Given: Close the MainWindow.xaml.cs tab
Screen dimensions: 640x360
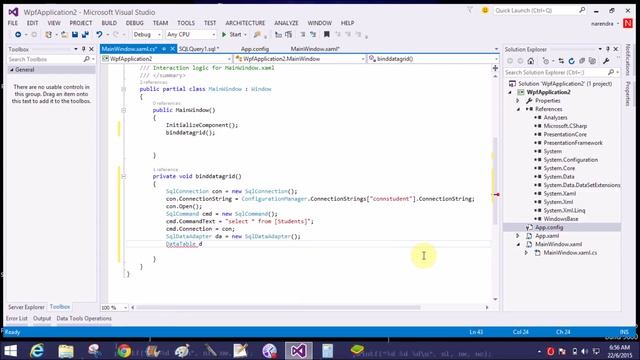Looking at the screenshot, I should [x=172, y=49].
